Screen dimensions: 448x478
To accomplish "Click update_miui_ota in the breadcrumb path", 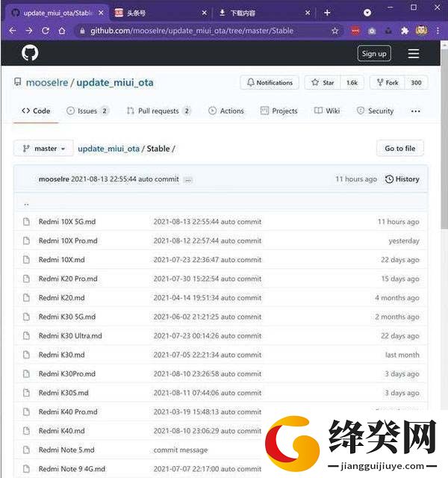I will tap(108, 149).
